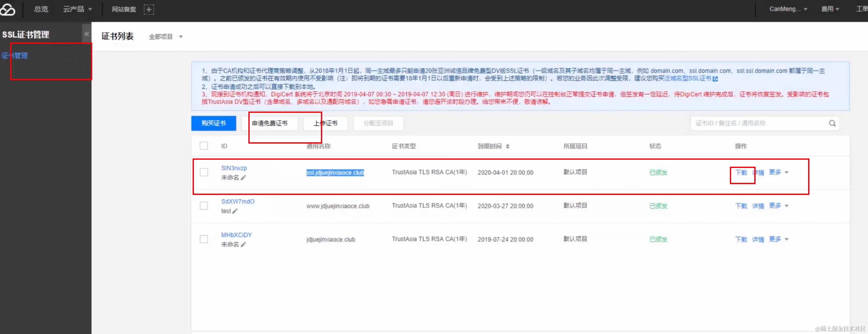
Task: Download the SdXW7mdO certificate via 下载
Action: [741, 206]
